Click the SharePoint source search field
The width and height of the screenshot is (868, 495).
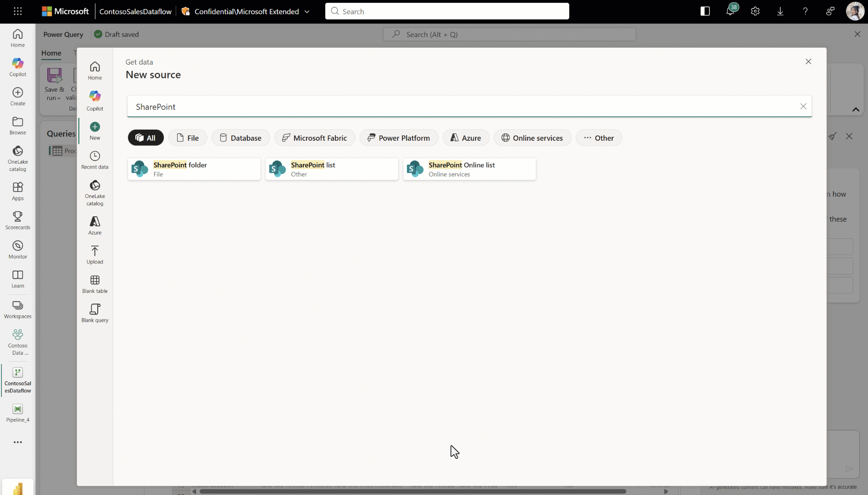(x=459, y=107)
